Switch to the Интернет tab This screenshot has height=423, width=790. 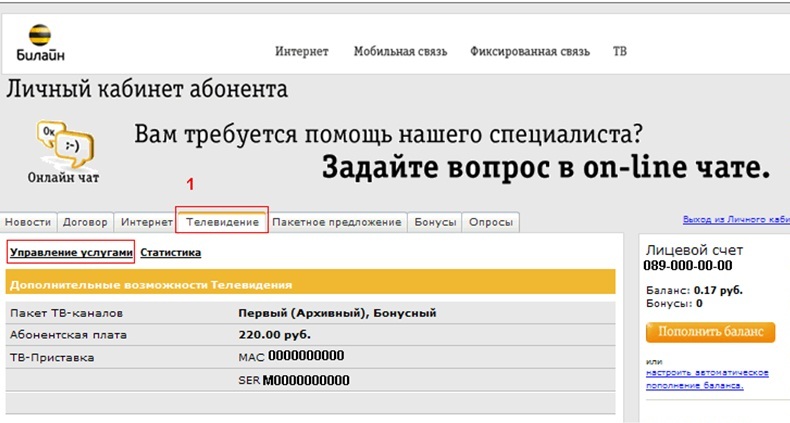click(147, 222)
